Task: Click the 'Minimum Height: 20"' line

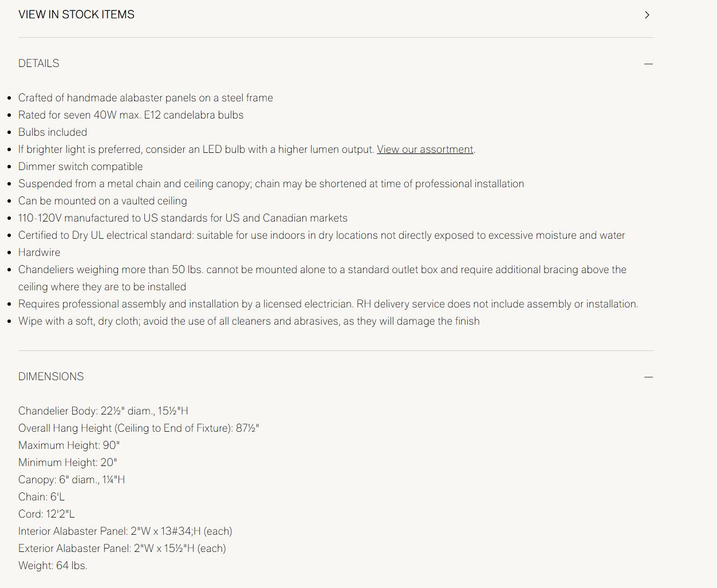Action: 68,463
